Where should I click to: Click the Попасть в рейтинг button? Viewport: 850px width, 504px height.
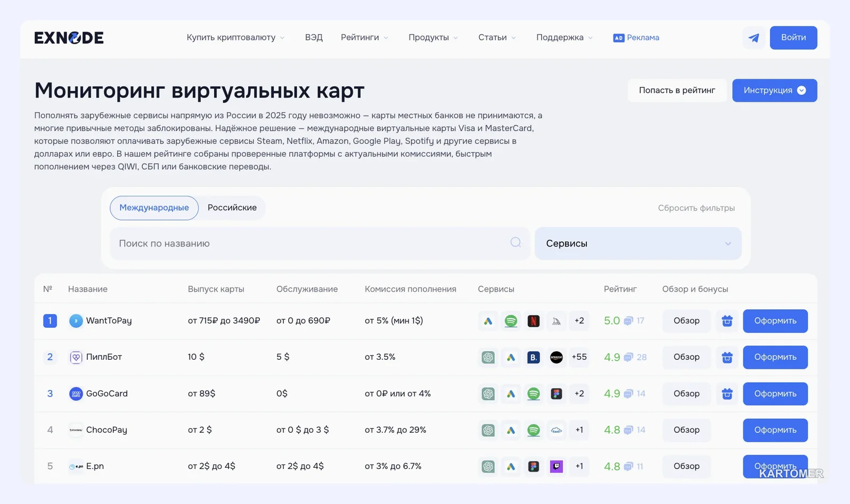click(x=677, y=90)
